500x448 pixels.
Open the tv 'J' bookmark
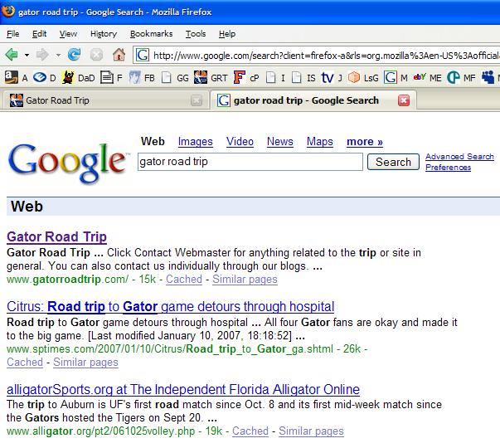332,77
